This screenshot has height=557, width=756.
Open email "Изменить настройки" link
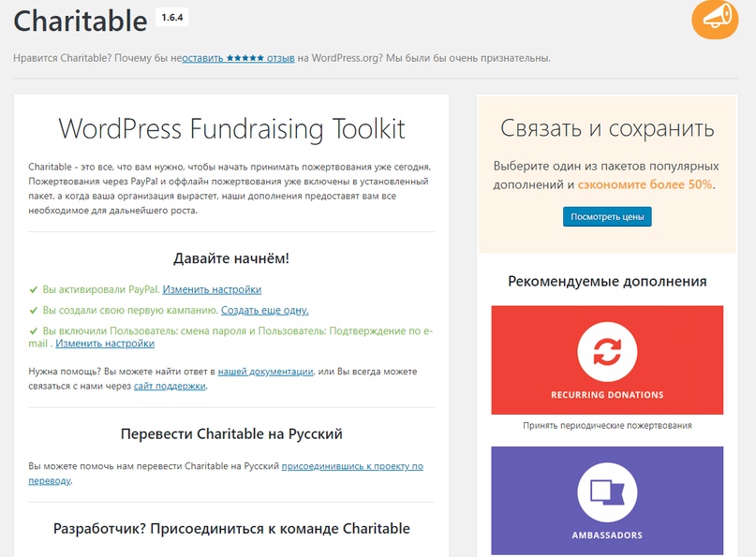pyautogui.click(x=105, y=344)
